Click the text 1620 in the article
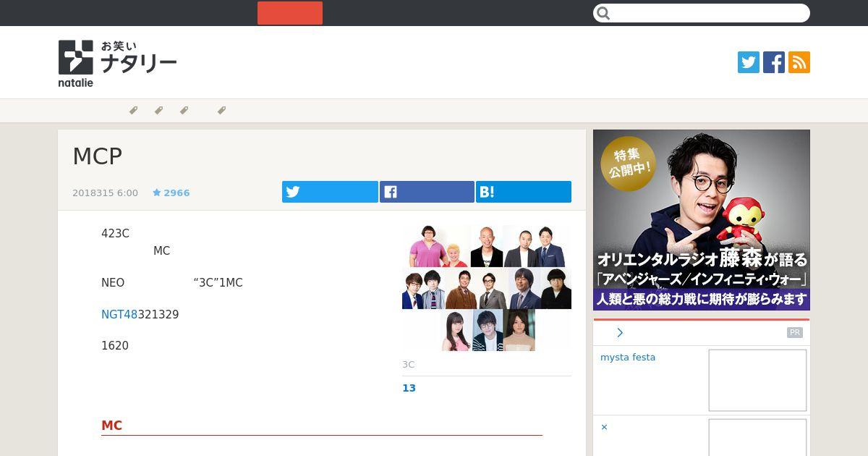 (x=115, y=346)
